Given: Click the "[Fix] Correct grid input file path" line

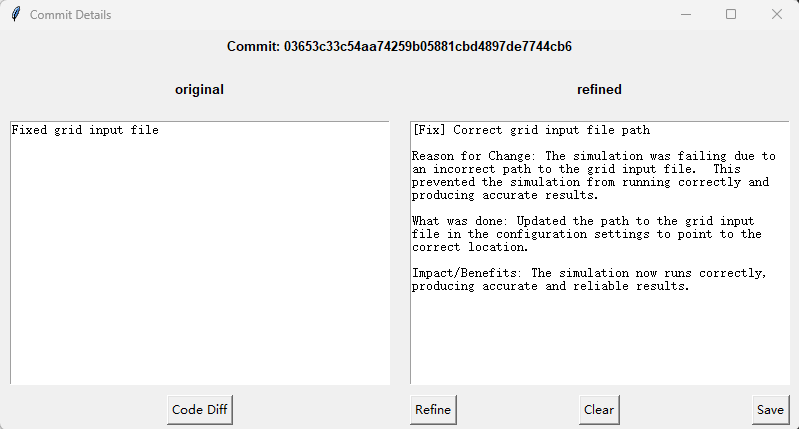Looking at the screenshot, I should [531, 130].
